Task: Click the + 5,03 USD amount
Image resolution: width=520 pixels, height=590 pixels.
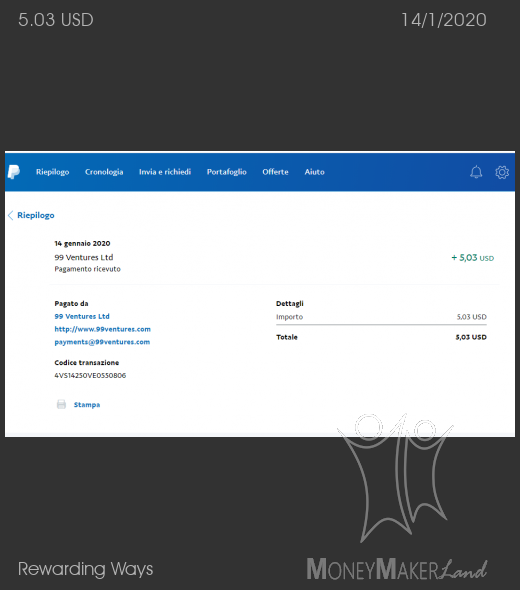Action: pyautogui.click(x=473, y=258)
